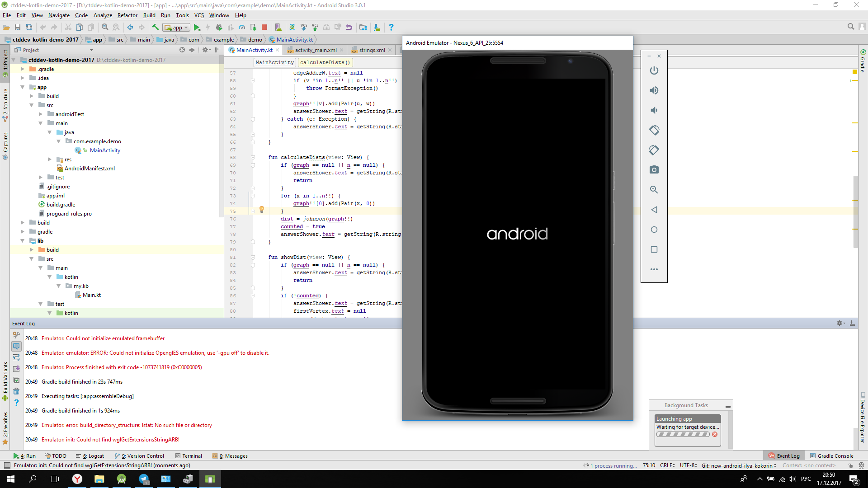Toggle the 1: Project tool window

point(5,63)
